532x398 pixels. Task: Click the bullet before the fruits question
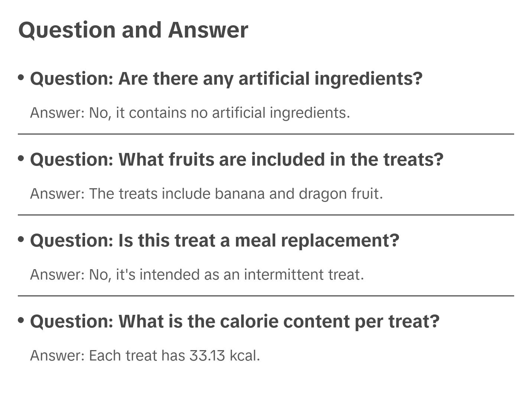tap(21, 159)
